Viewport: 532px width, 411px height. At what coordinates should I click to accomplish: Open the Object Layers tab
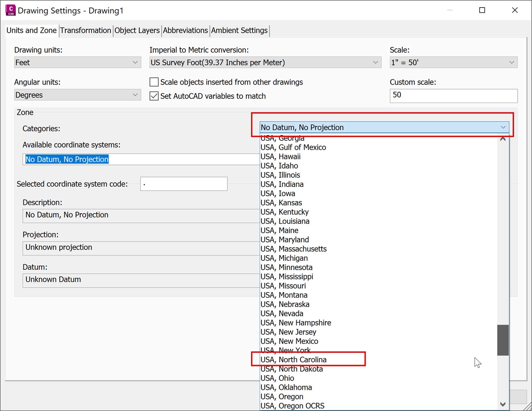(137, 31)
